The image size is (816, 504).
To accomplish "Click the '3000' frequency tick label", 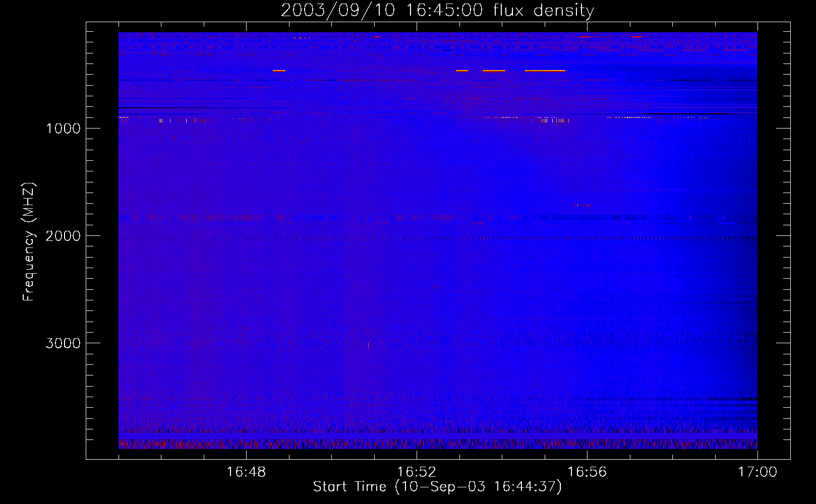I will click(63, 343).
